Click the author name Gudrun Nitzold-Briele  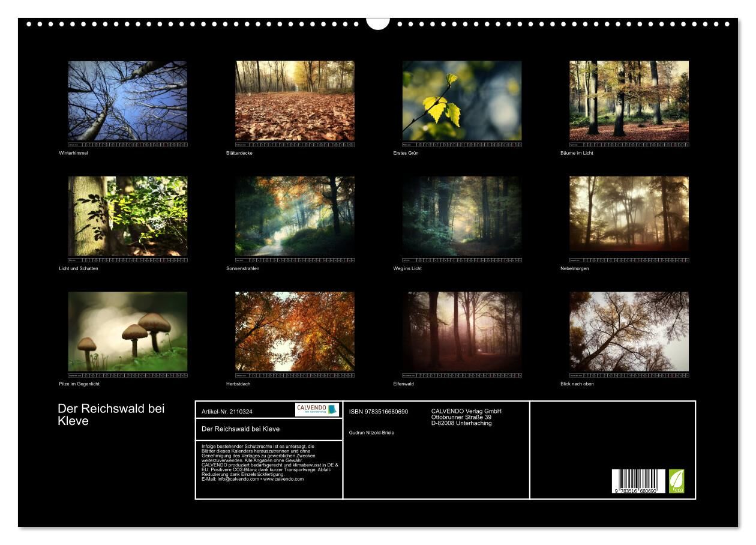(371, 432)
